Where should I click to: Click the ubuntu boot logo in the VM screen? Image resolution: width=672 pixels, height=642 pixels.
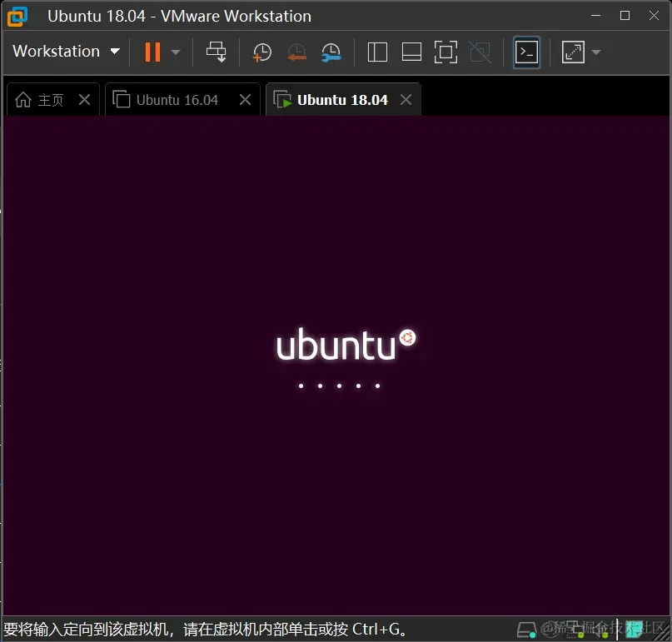click(x=346, y=345)
